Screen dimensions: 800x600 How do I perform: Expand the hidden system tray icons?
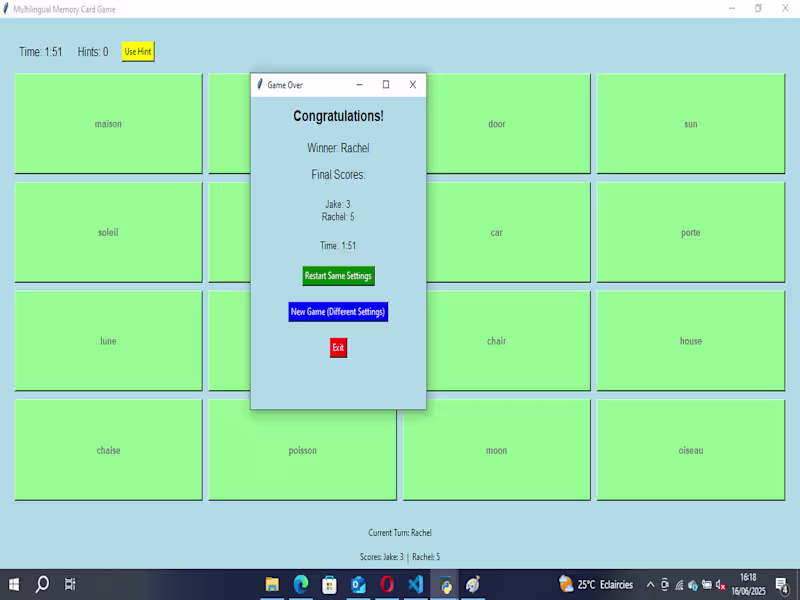point(649,584)
